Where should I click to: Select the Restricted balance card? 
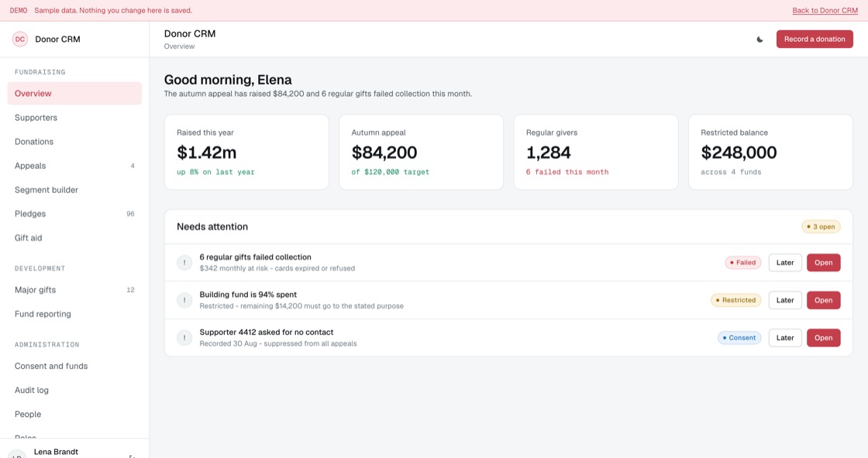(x=770, y=153)
